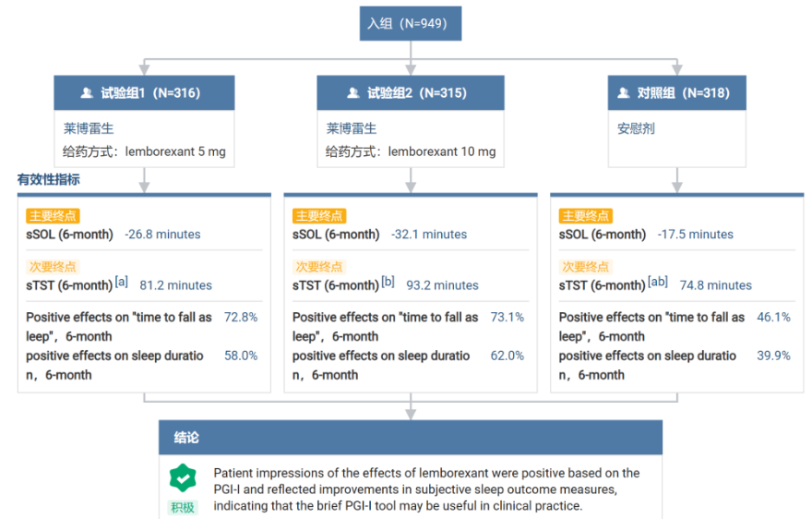Open the 莱博雷生 link under 试验组1
Screen dimensions: 812x519
[89, 128]
